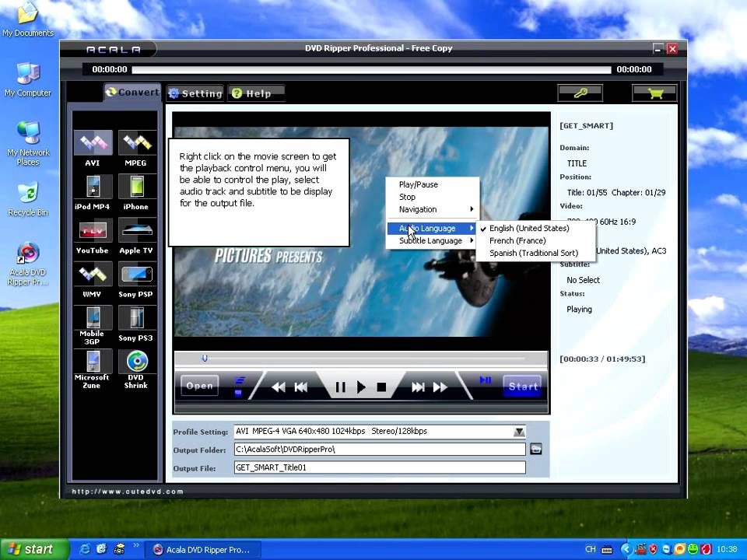This screenshot has height=560, width=747.
Task: Choose the Microsoft Zune format icon
Action: (93, 362)
